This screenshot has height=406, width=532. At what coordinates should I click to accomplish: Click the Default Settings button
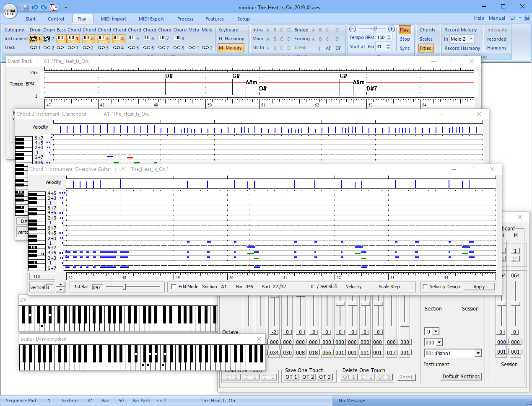click(461, 377)
